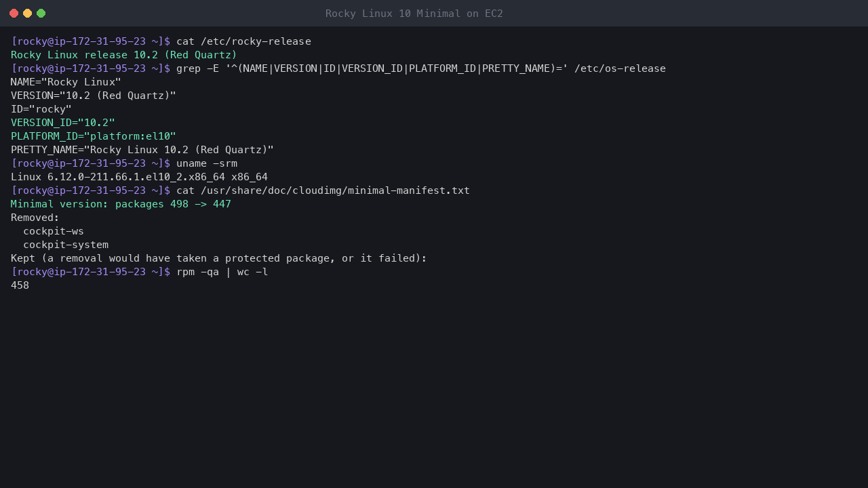Click the PLATFORM_ID="platform:el10" line
The image size is (868, 488).
94,136
